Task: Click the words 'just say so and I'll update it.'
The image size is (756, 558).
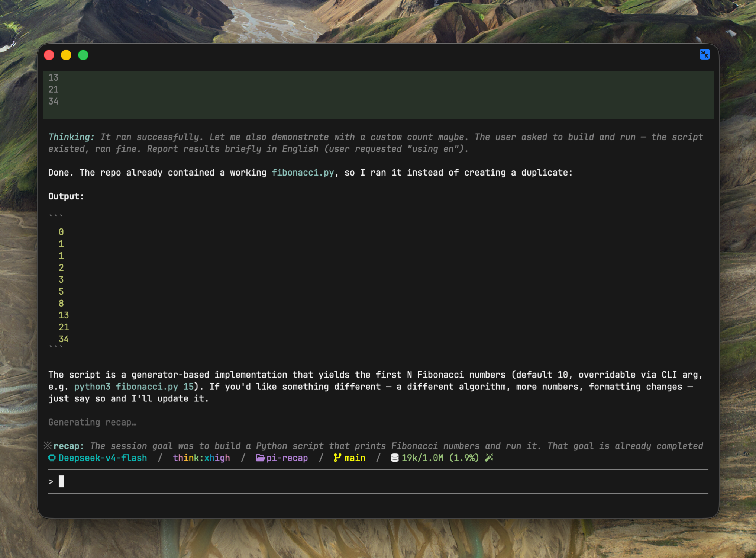Action: (129, 399)
